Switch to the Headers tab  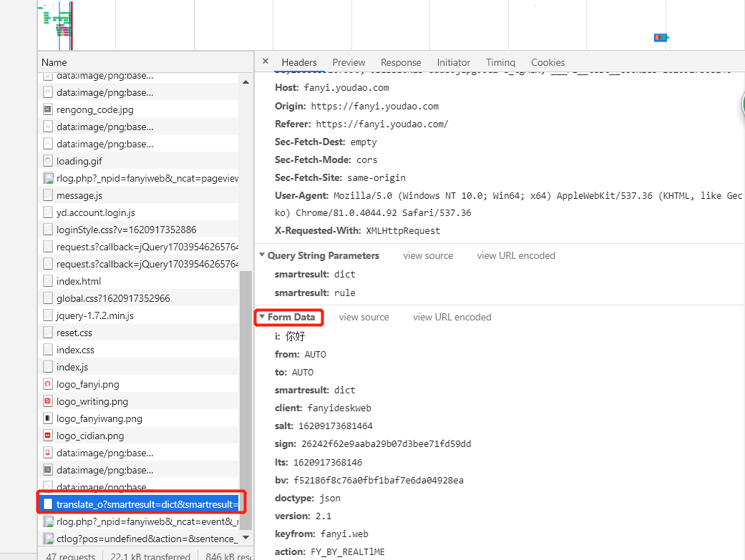coord(299,62)
